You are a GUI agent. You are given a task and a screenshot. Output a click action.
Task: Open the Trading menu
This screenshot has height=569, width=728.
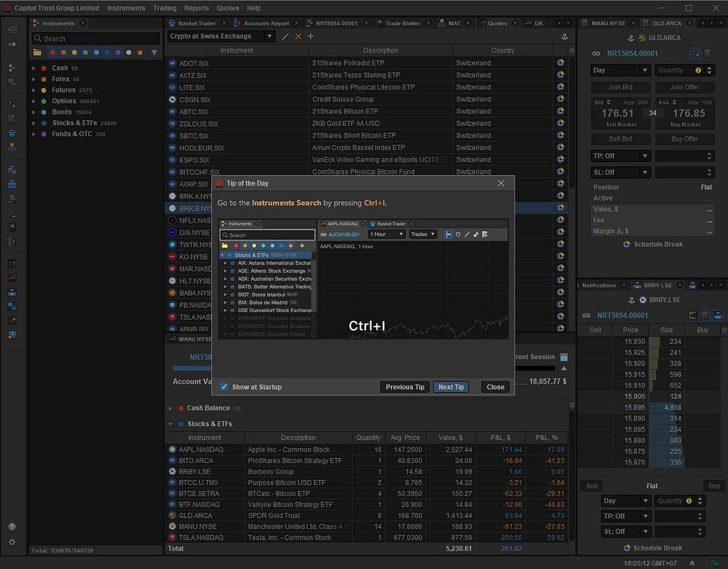pos(165,8)
